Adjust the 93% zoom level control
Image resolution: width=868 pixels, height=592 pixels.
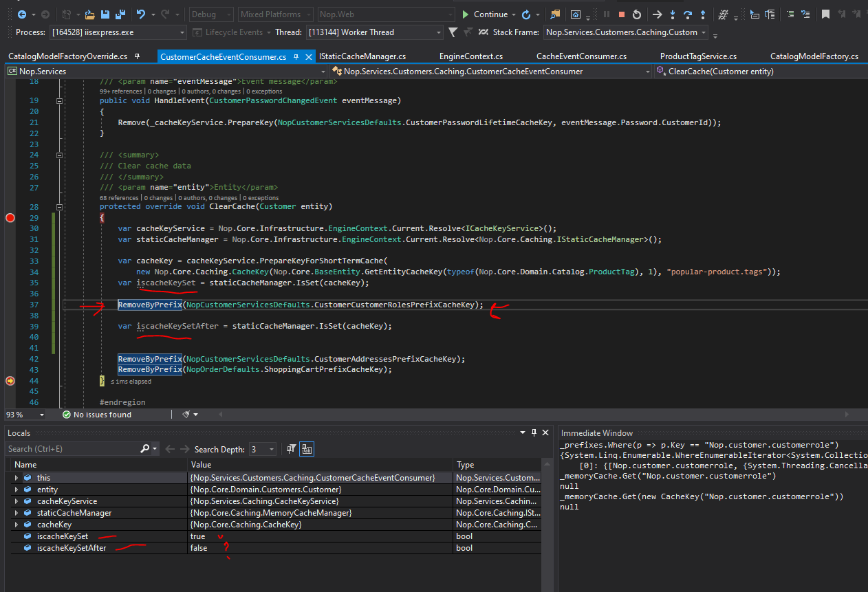[x=24, y=414]
